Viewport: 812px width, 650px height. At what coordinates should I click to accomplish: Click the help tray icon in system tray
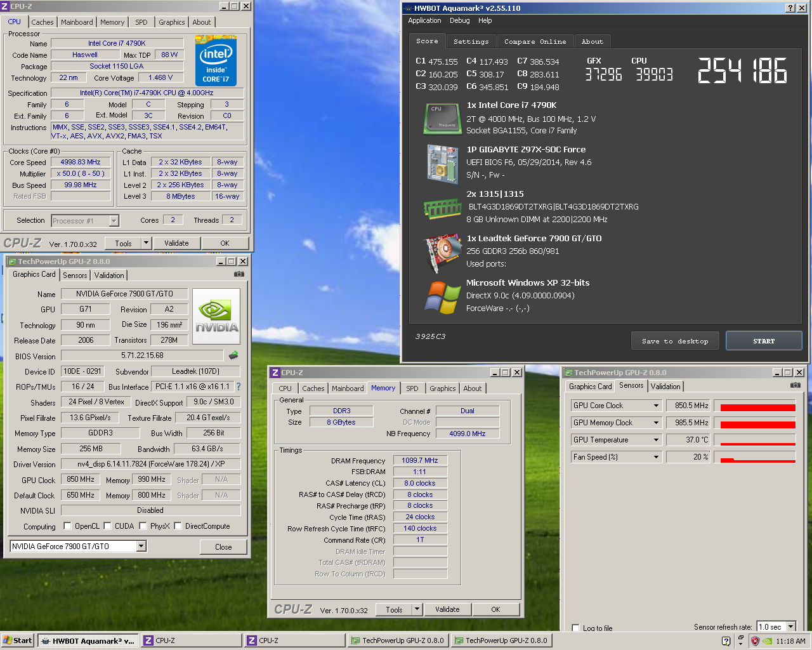[x=726, y=641]
